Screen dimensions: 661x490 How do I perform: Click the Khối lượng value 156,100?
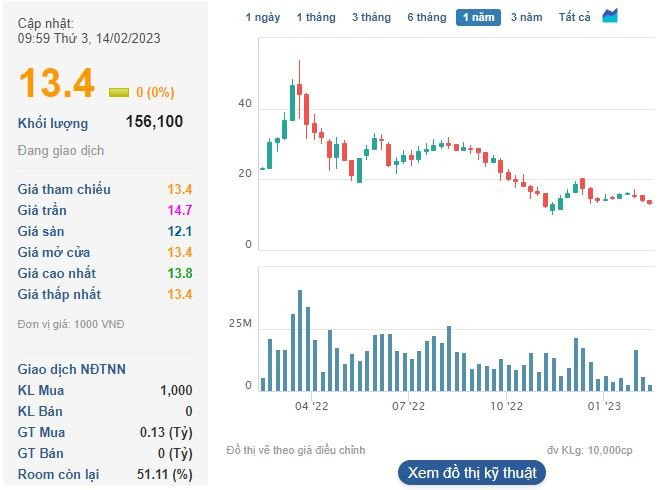154,122
